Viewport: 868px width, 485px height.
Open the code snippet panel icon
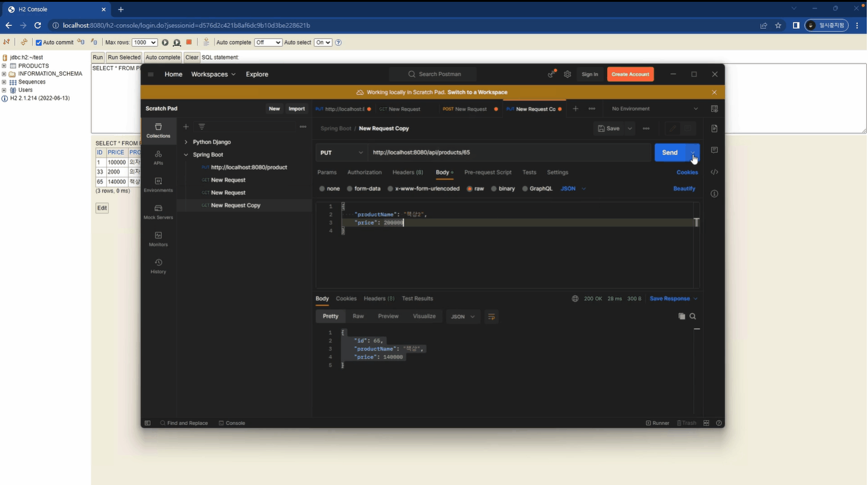[714, 172]
